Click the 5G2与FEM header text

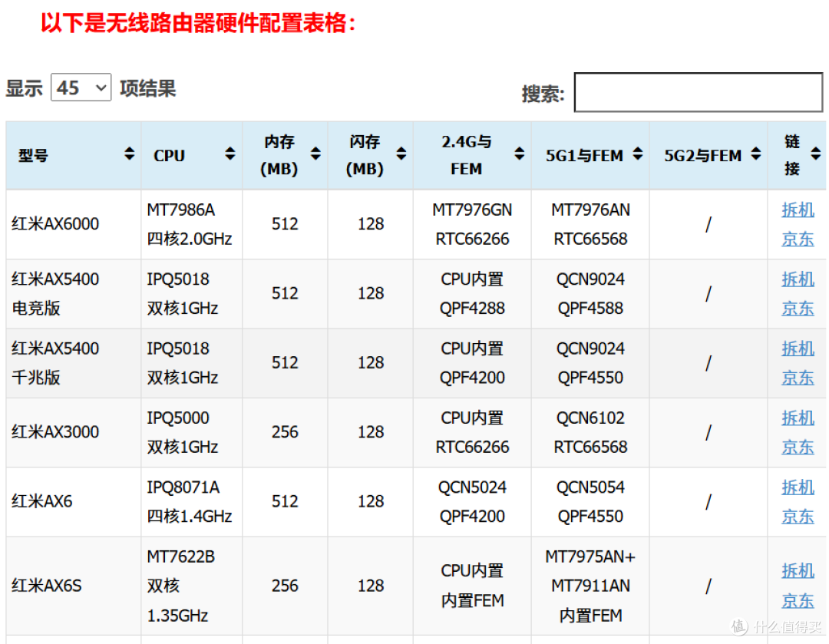coord(702,156)
